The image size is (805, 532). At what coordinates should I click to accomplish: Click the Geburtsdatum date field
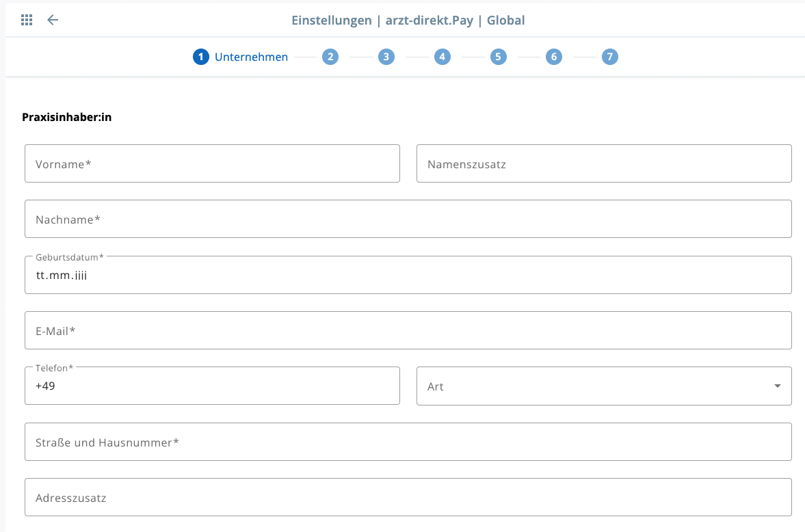[x=408, y=276]
